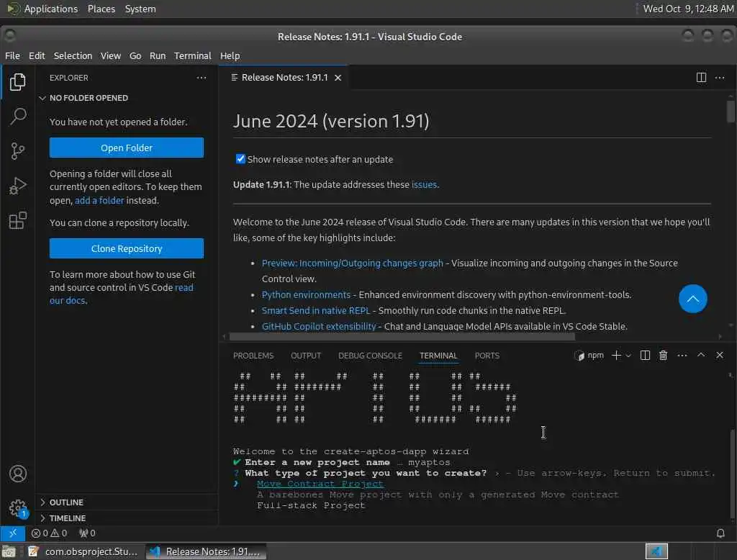Open the Help menu
The image size is (737, 560).
coord(230,55)
